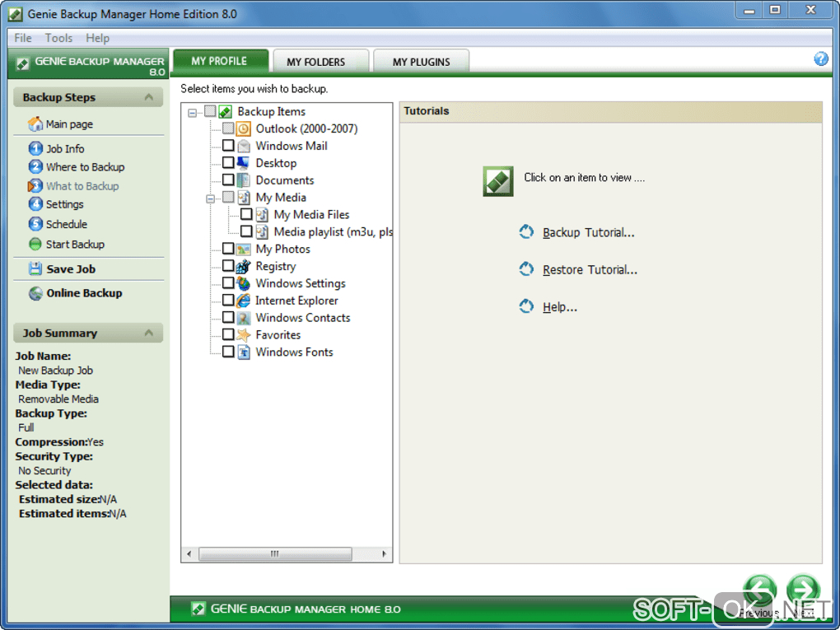
Task: Click the Settings step 4 icon
Action: [x=35, y=204]
